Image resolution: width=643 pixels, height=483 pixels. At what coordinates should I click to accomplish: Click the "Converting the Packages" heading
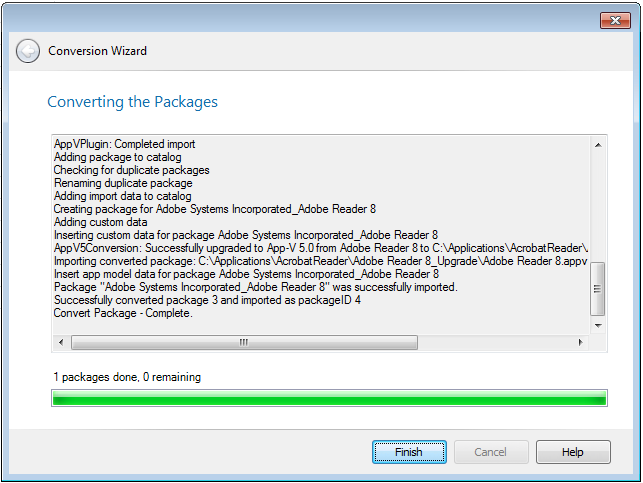133,102
